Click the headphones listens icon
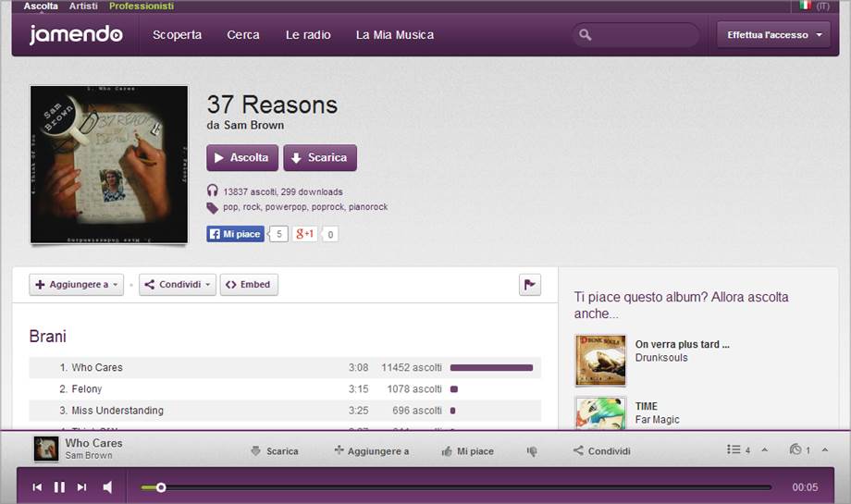The width and height of the screenshot is (851, 504). tap(212, 191)
